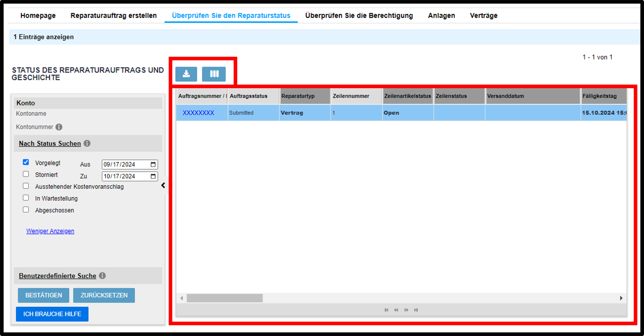Sort by Zeilennummer column header

[357, 96]
